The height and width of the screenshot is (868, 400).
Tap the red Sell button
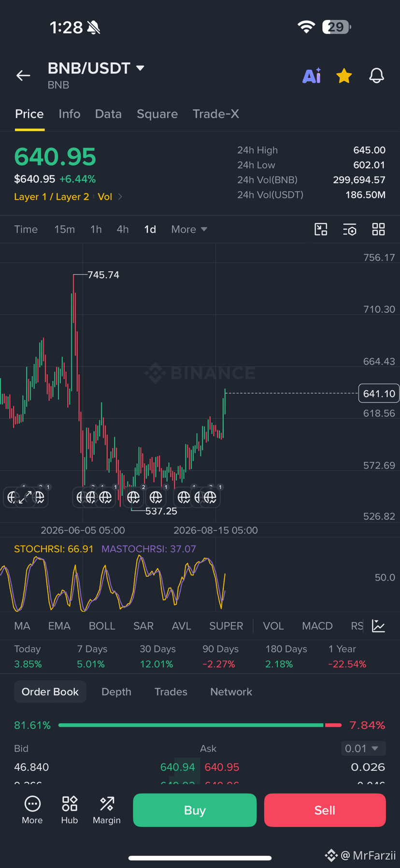point(325,810)
